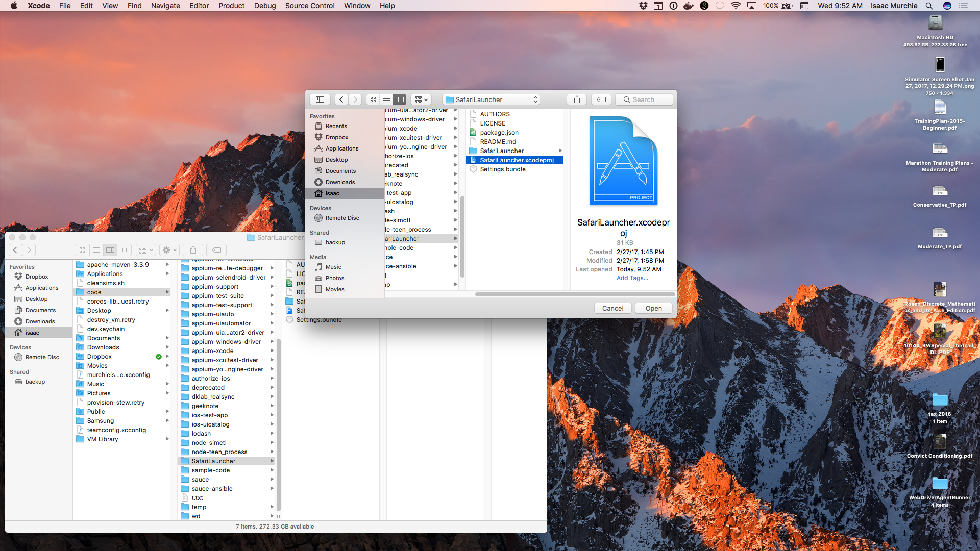Image resolution: width=980 pixels, height=551 pixels.
Task: Switch open dialog to column view
Action: pos(400,99)
